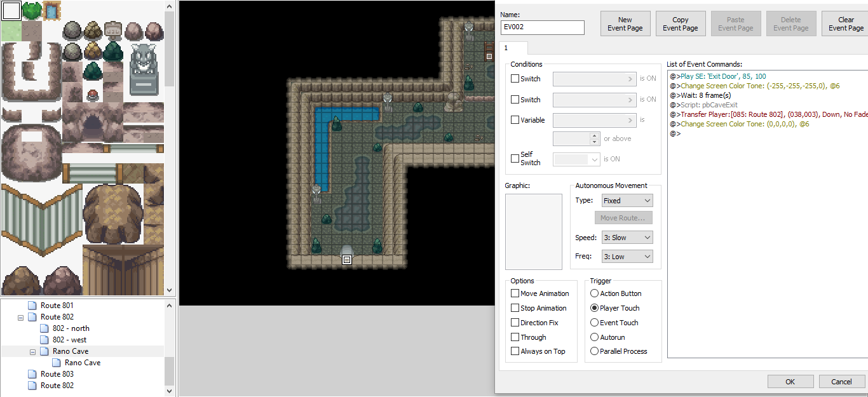Click the map tree scrollbar thumb
This screenshot has height=397, width=868.
point(169,370)
